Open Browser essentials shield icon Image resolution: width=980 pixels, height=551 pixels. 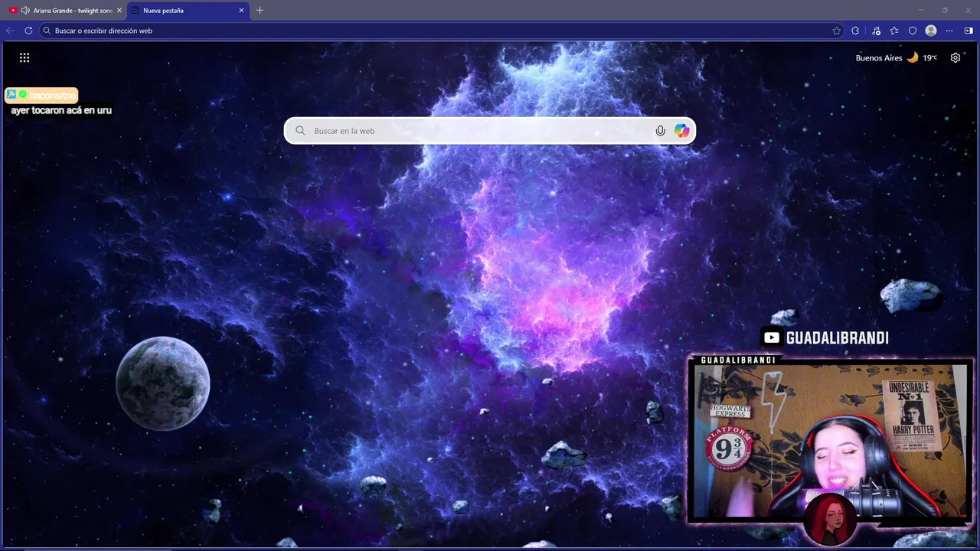(x=913, y=31)
